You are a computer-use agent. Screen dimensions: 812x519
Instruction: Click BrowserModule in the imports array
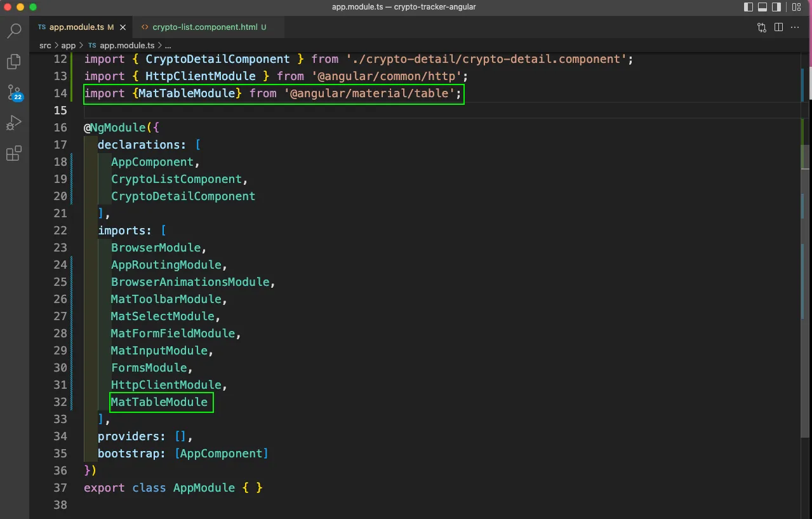coord(156,248)
